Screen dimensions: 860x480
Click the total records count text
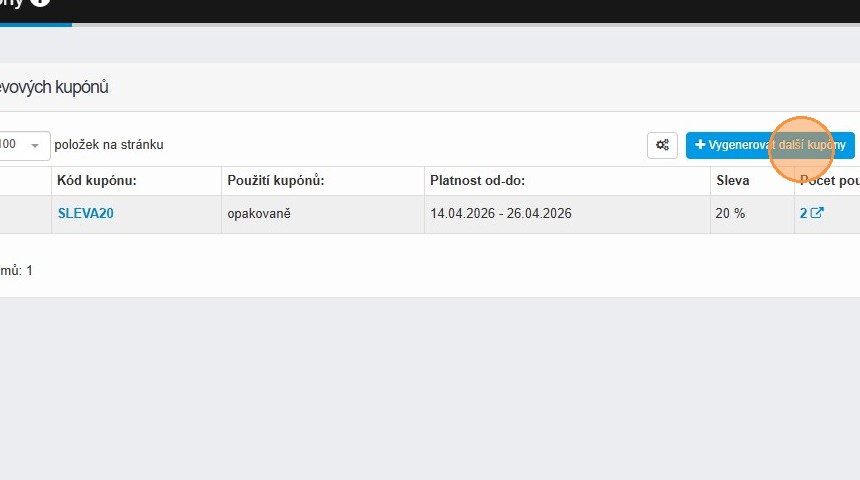tap(16, 270)
